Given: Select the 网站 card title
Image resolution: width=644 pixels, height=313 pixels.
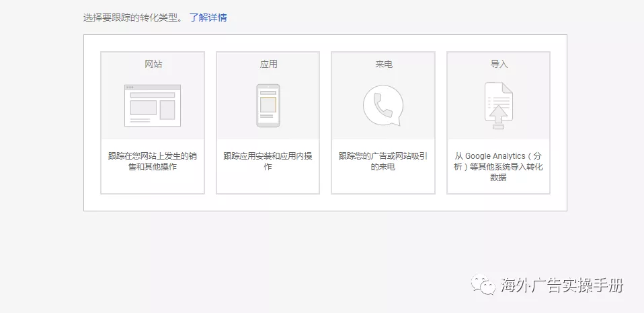Looking at the screenshot, I should [153, 64].
